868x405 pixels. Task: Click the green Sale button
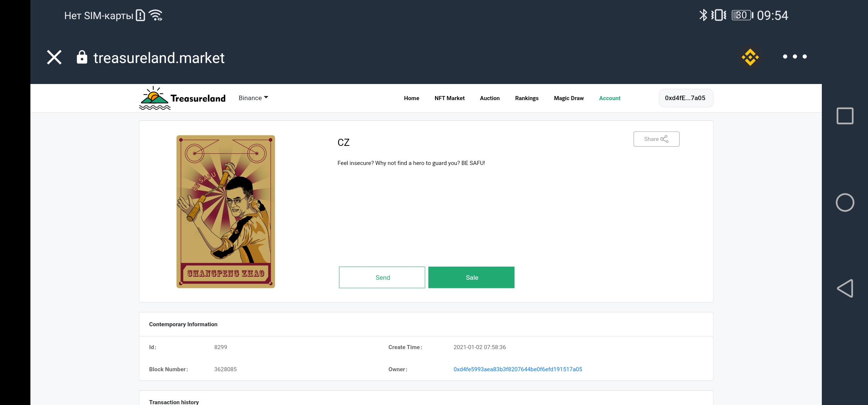click(471, 277)
